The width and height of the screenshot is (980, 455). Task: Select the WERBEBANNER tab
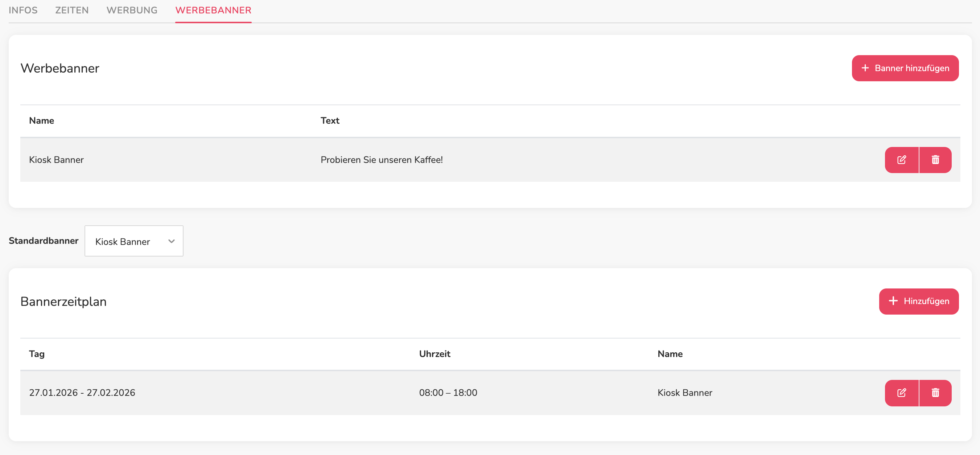[x=213, y=10]
